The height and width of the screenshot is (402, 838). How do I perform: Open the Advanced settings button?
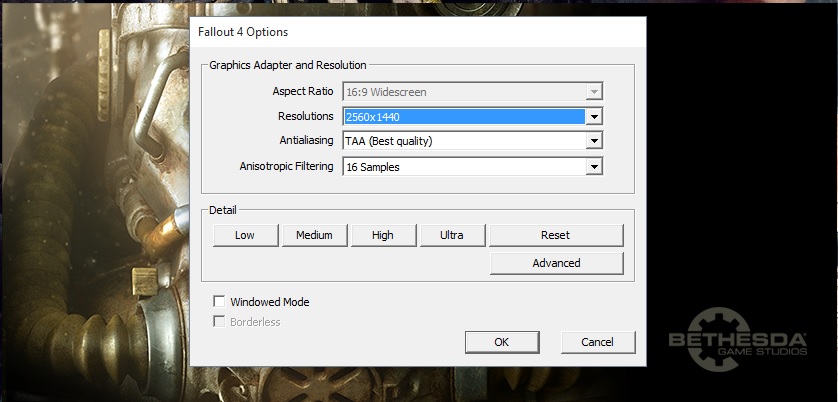click(556, 263)
